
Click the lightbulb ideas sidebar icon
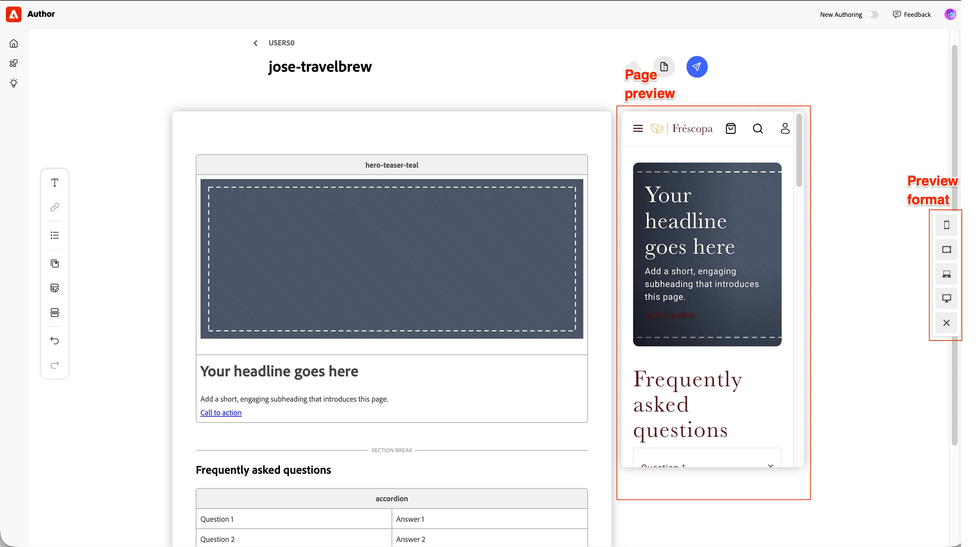(14, 83)
